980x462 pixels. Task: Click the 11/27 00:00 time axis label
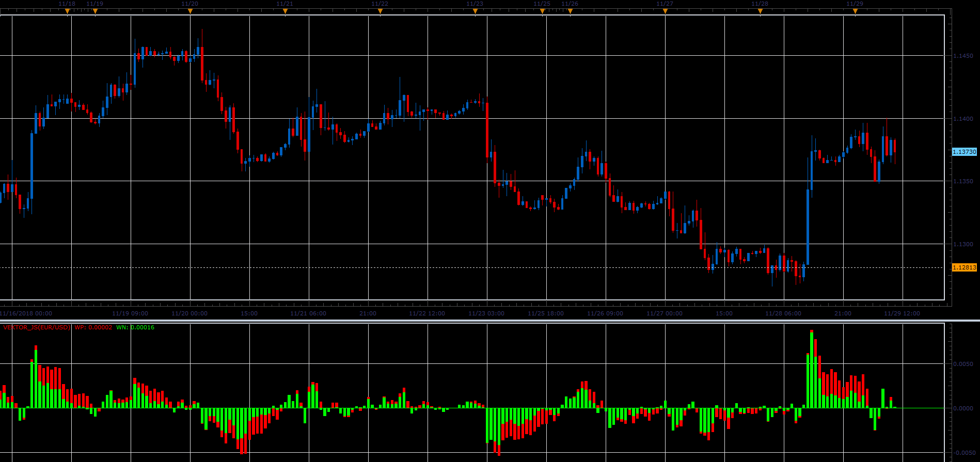coord(665,313)
